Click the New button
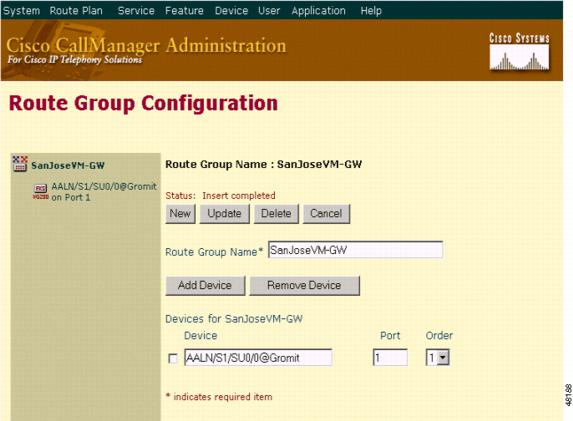The image size is (573, 421). [x=180, y=213]
